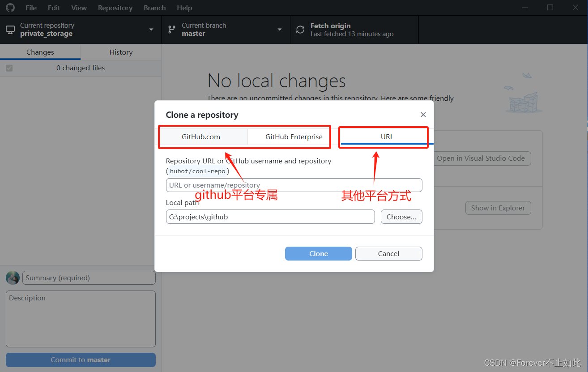Expand the Current repository dropdown arrow
This screenshot has height=372, width=588.
point(151,30)
